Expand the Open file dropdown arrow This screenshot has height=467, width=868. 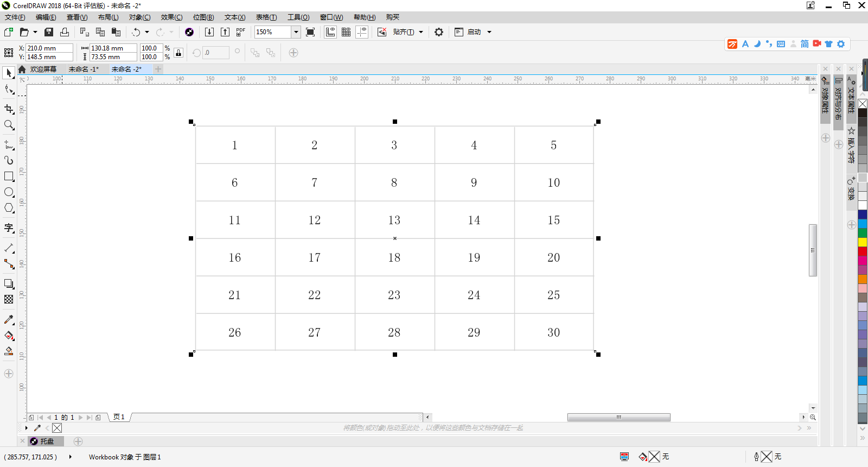coord(35,32)
